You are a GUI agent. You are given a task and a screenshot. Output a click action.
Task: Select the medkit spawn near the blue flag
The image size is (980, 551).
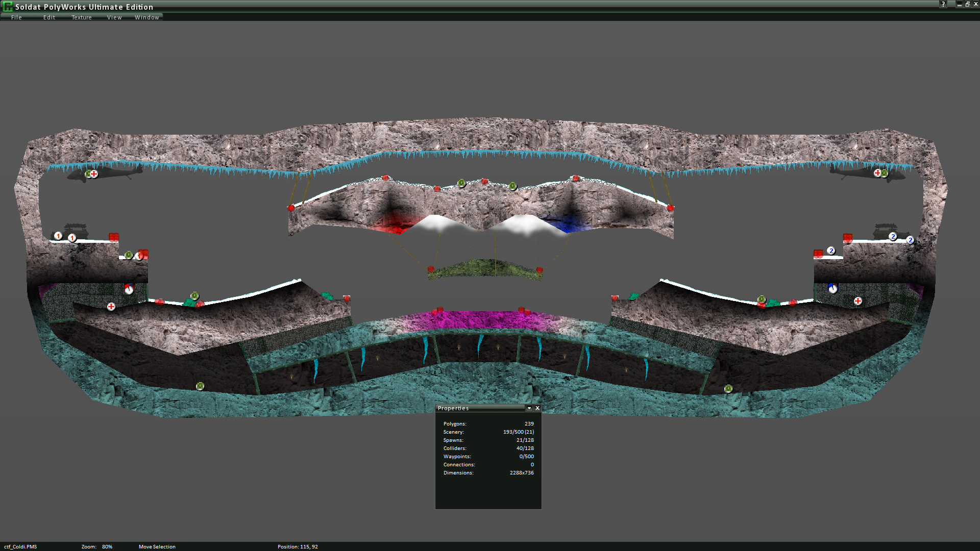[x=858, y=301]
